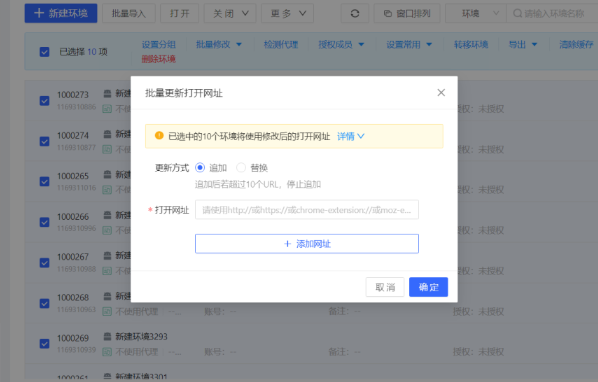The height and width of the screenshot is (382, 598).
Task: Uncheck the checkbox for row 1000269
Action: (44, 344)
